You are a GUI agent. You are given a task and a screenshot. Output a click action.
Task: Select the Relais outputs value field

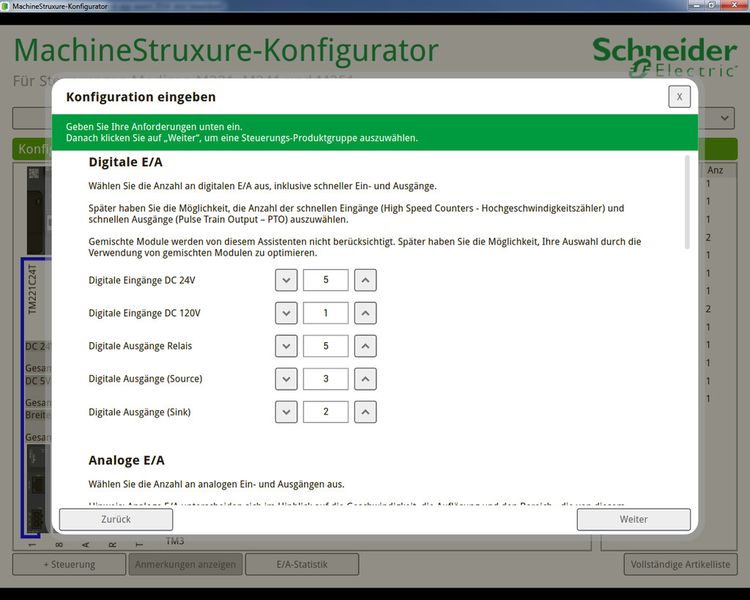326,346
